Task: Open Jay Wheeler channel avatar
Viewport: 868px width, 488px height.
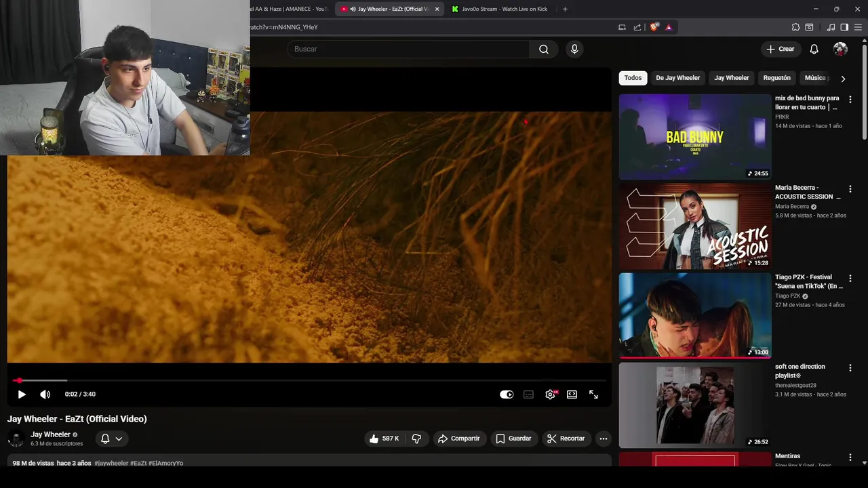Action: (16, 439)
